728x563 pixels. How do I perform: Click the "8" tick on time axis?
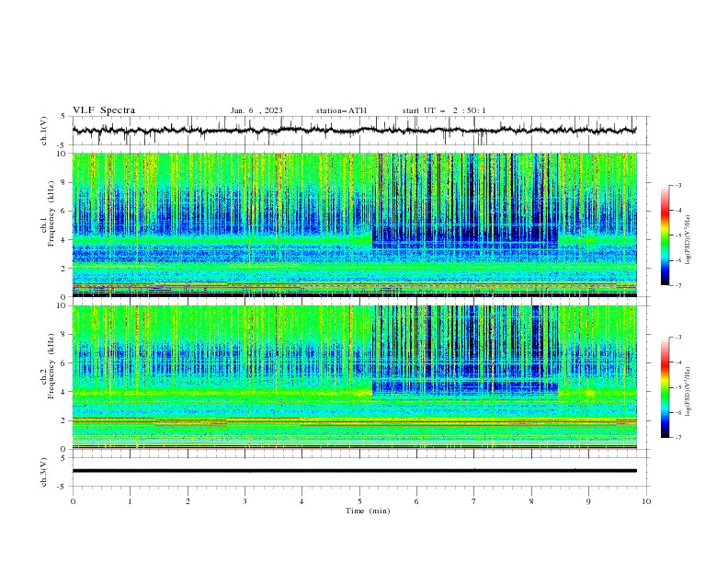click(x=531, y=501)
